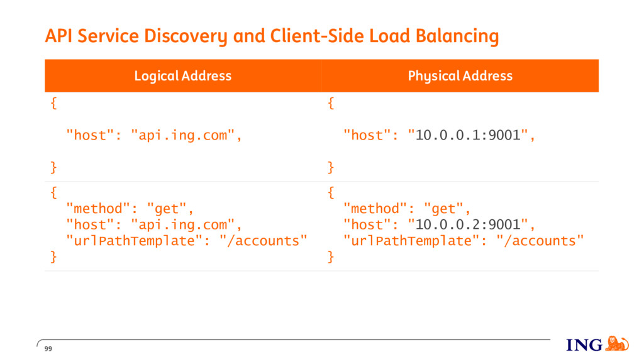Click the second "host": "api.ing.com" line under Logical Address
Screen dimensions: 644x362
click(x=154, y=224)
